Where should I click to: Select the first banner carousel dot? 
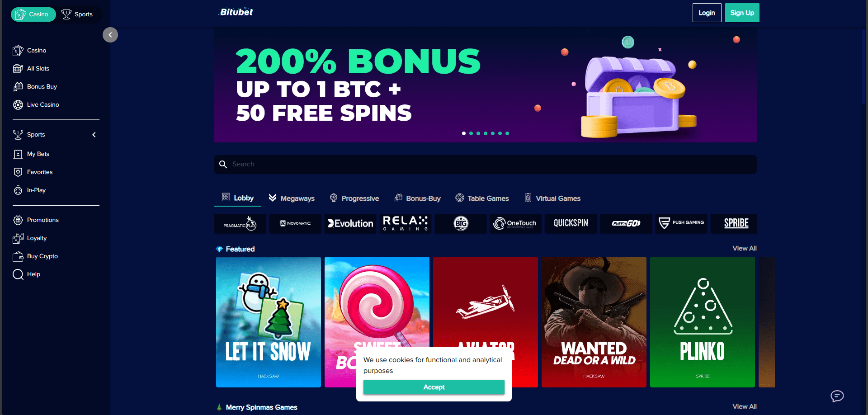coord(464,133)
